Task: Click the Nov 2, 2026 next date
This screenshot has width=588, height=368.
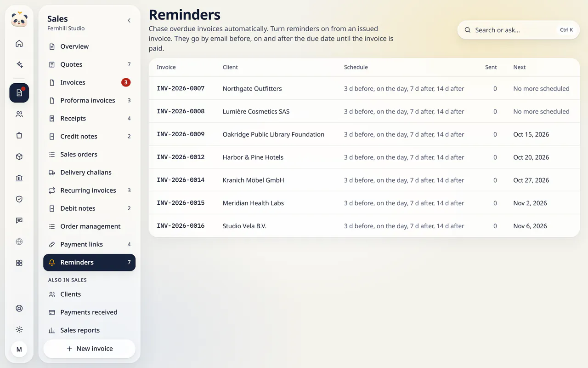Action: coord(530,203)
